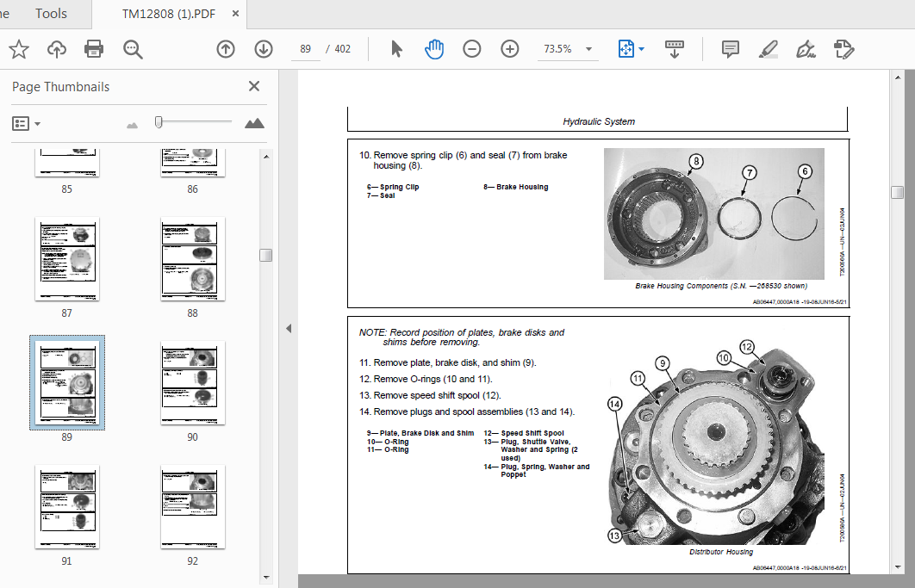Click document scroll up arrow
The height and width of the screenshot is (588, 915).
(898, 77)
